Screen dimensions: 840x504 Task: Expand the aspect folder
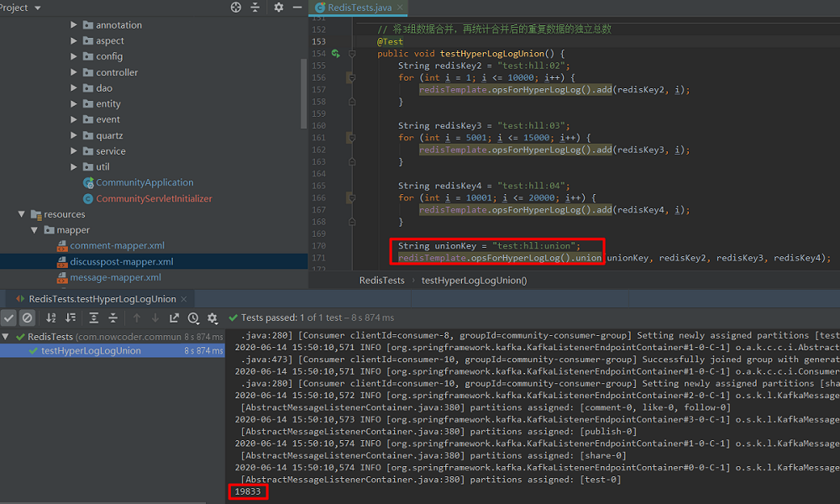click(74, 40)
